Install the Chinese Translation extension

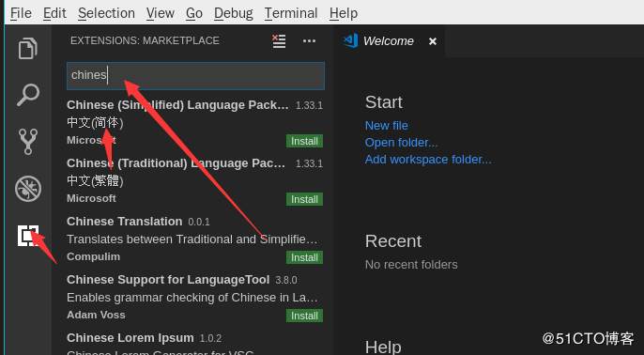pyautogui.click(x=304, y=257)
